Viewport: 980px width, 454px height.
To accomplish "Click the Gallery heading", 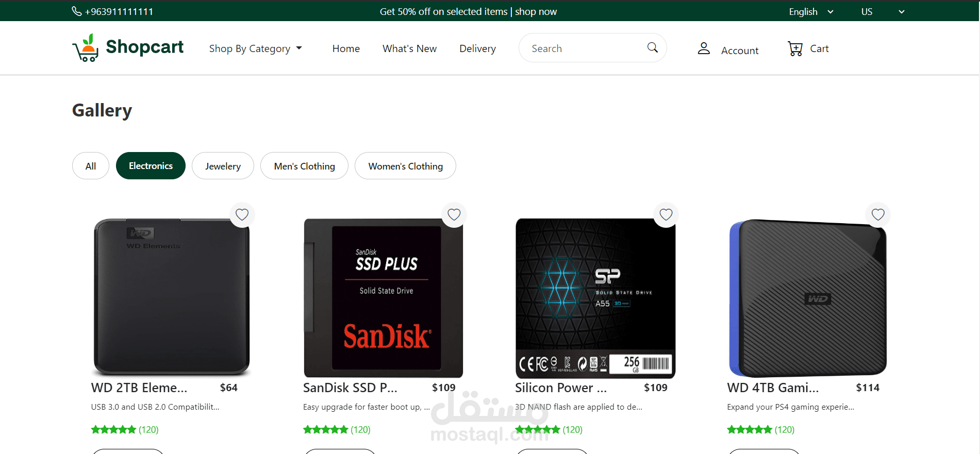I will click(x=102, y=110).
